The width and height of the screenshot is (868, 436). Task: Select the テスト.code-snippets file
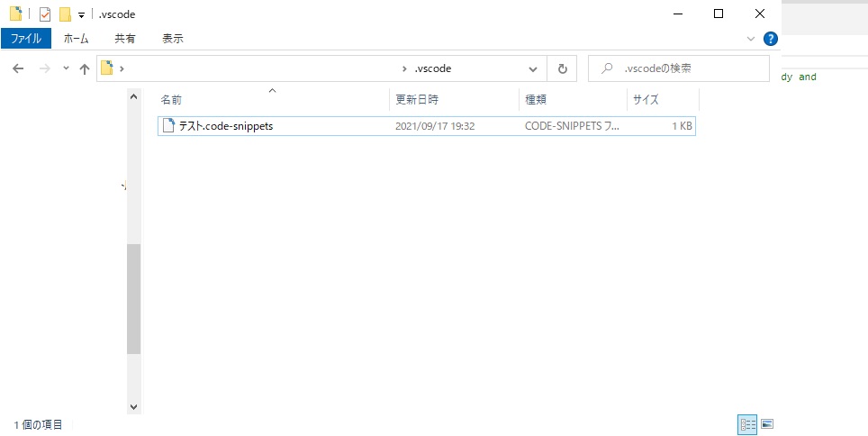426,126
